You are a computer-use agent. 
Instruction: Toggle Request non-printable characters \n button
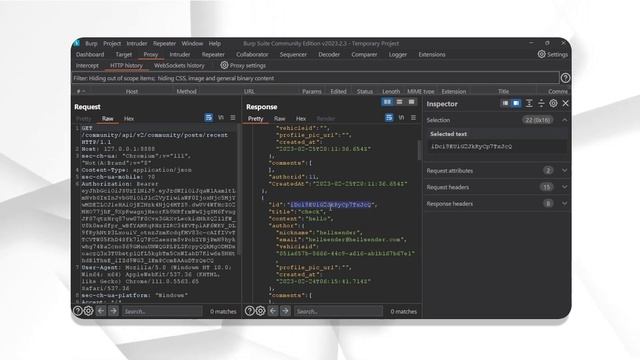[x=221, y=118]
